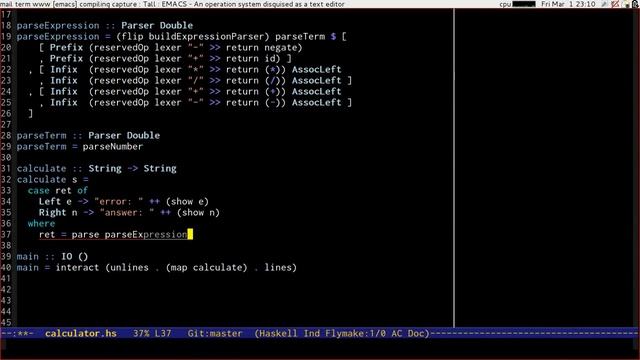Screen dimensions: 640x360
Task: Click the 37% position indicator
Action: pos(141,333)
